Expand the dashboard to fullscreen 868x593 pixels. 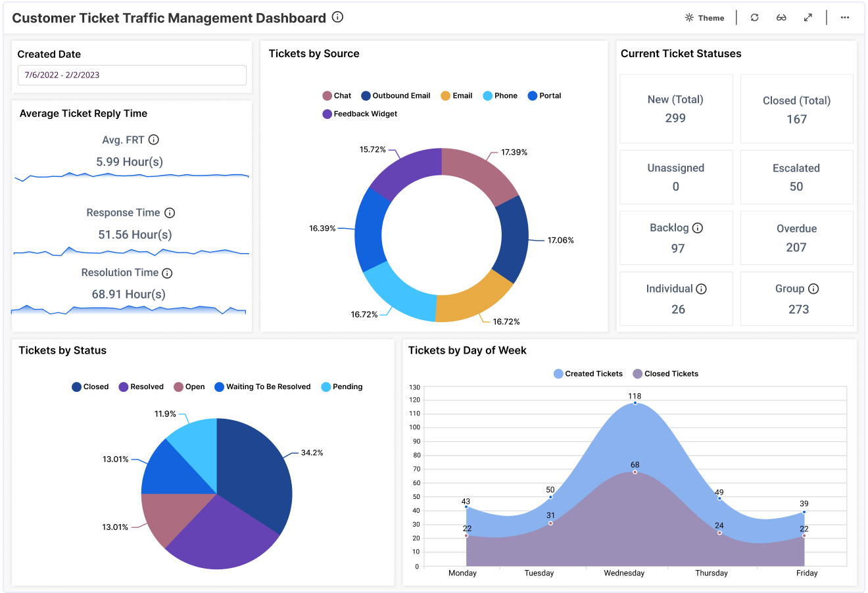[x=808, y=18]
